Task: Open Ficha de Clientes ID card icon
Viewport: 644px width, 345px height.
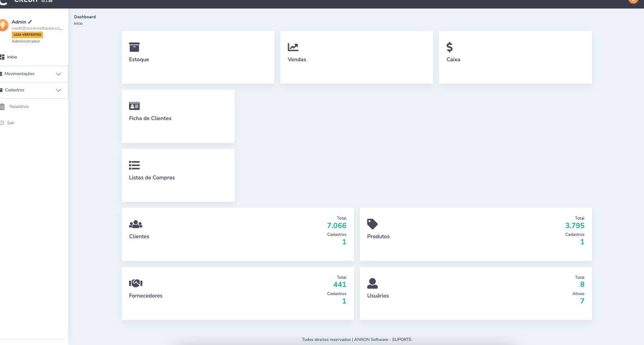Action: (134, 106)
